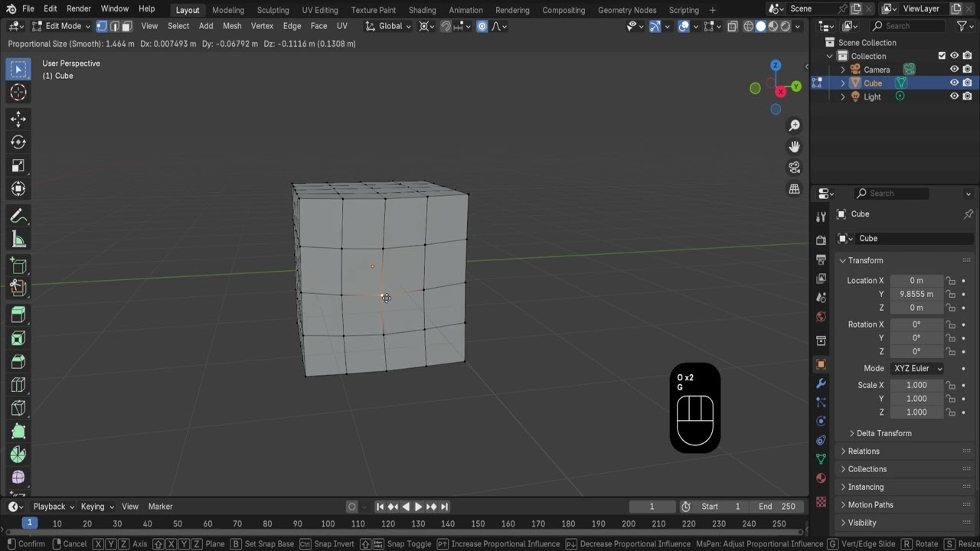Screen dimensions: 980x551
Task: Select the Knife tool
Action: [18, 408]
